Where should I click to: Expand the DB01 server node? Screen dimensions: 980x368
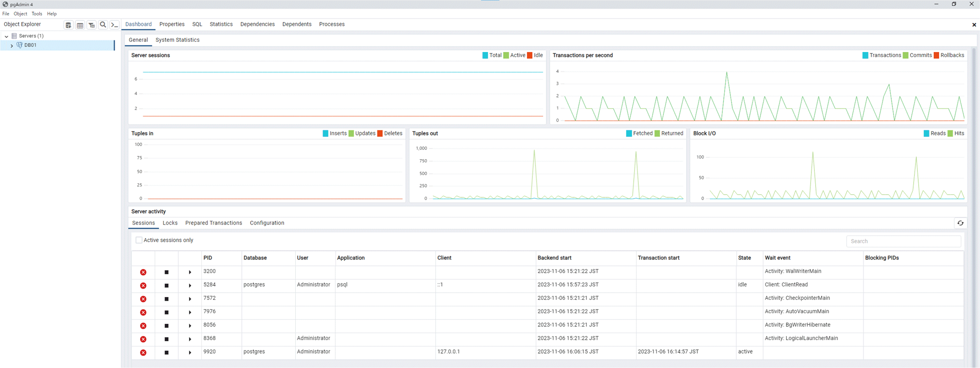click(x=12, y=45)
